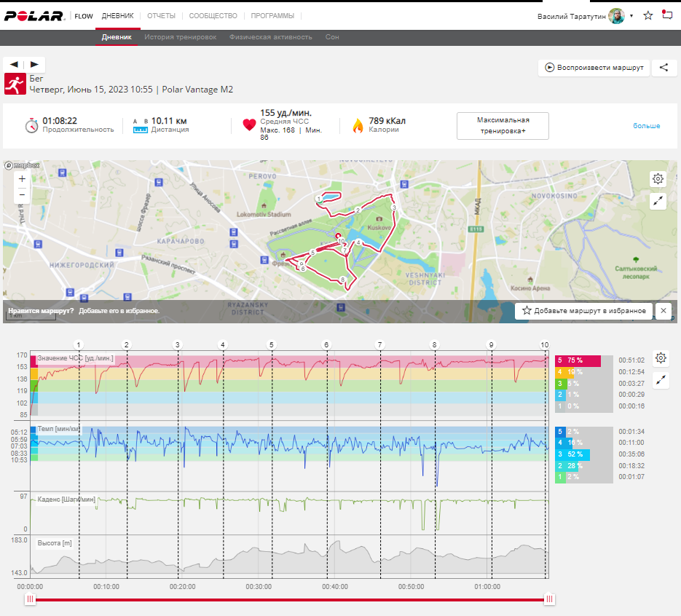Open chart settings gear icon

661,358
